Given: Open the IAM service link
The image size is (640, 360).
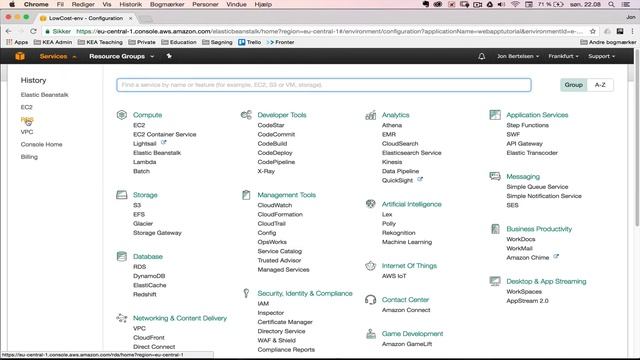Looking at the screenshot, I should click(x=263, y=303).
